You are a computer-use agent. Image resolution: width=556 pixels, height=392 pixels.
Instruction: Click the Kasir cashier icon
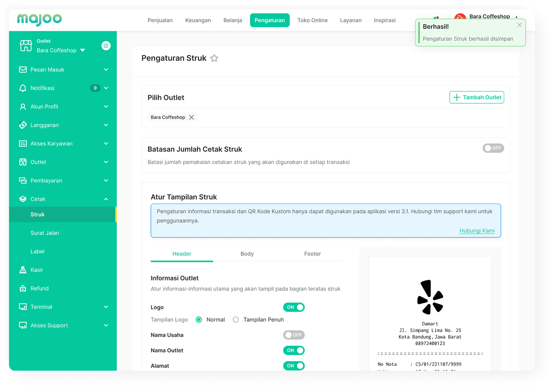(23, 270)
